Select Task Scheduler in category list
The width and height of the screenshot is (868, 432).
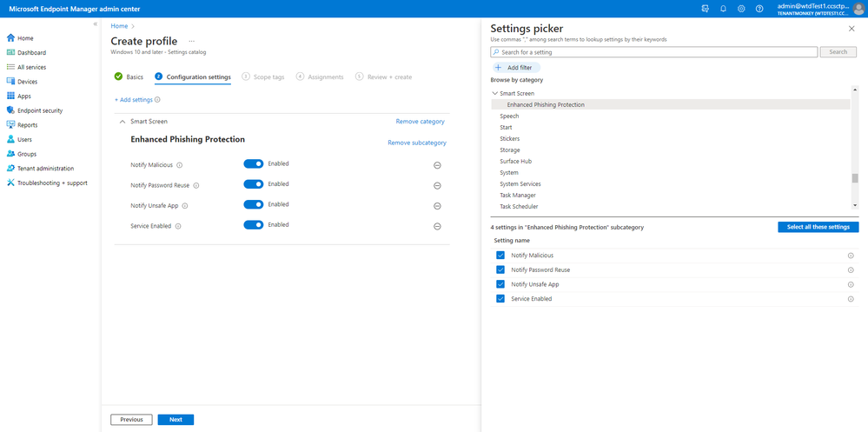(x=519, y=207)
